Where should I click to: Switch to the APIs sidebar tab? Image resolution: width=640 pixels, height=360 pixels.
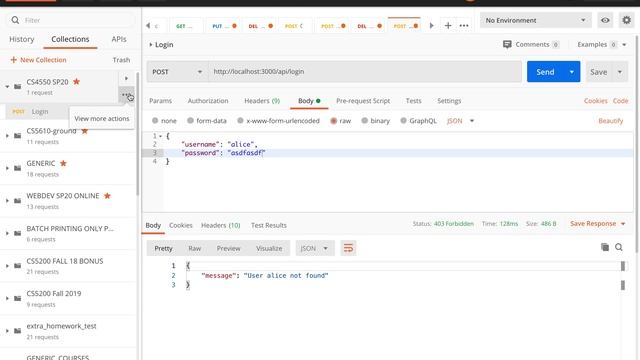click(119, 39)
